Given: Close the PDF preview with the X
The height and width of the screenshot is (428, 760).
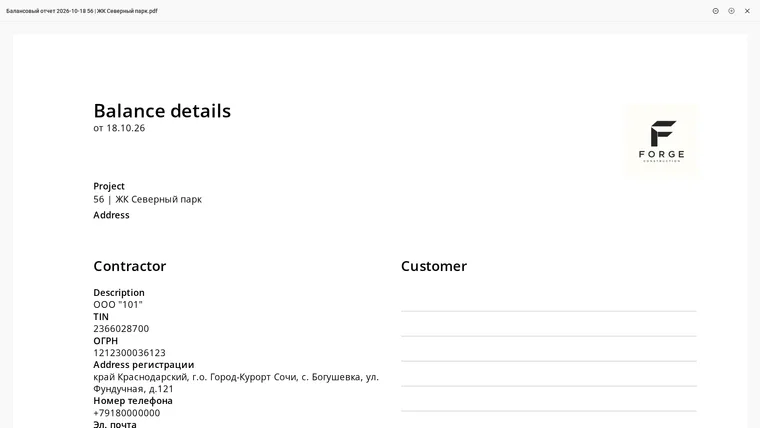Looking at the screenshot, I should 747,11.
